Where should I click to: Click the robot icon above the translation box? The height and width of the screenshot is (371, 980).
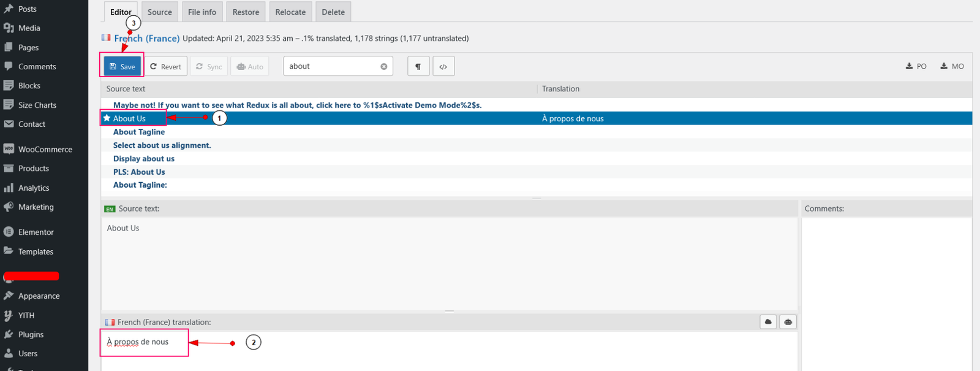pyautogui.click(x=788, y=322)
